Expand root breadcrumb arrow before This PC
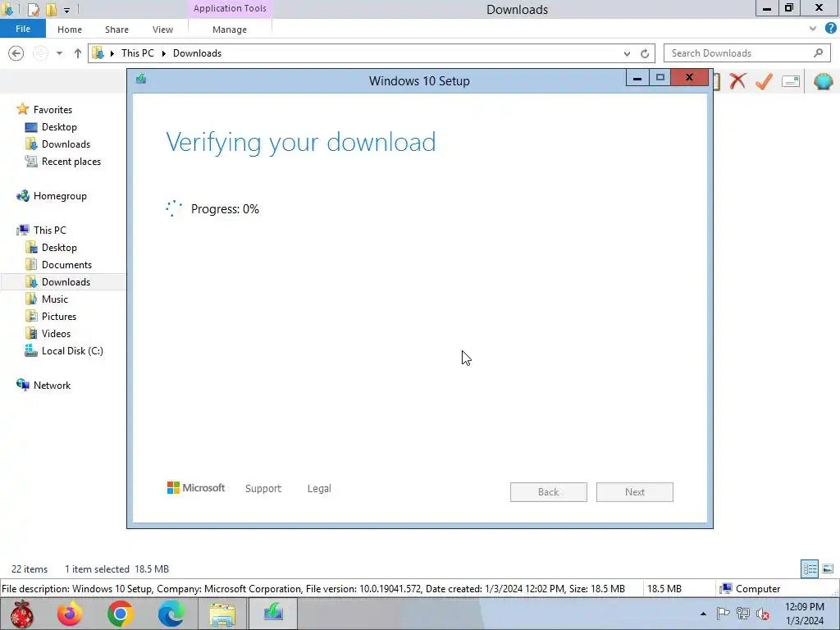Image resolution: width=840 pixels, height=630 pixels. click(112, 53)
